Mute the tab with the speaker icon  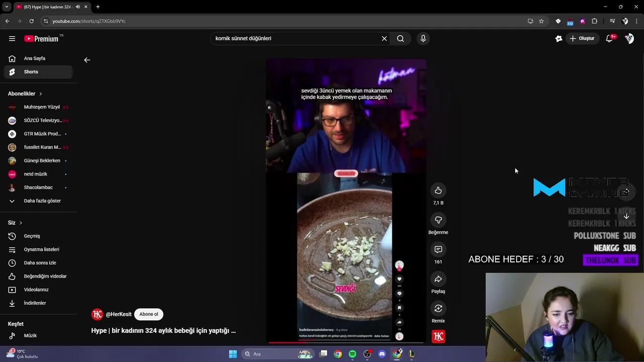(x=77, y=7)
